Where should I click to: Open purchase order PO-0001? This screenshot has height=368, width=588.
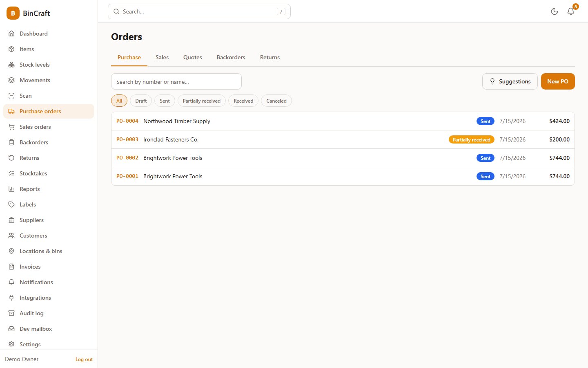click(x=343, y=176)
